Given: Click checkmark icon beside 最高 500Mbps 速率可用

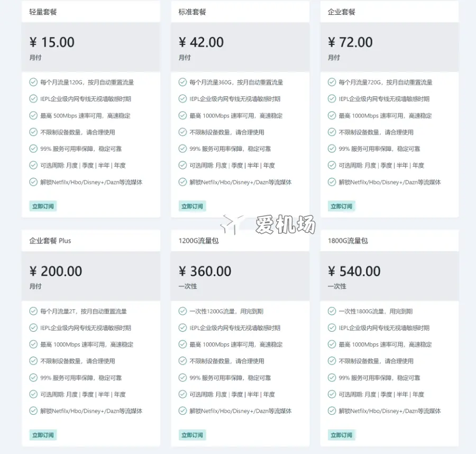Looking at the screenshot, I should point(33,115).
